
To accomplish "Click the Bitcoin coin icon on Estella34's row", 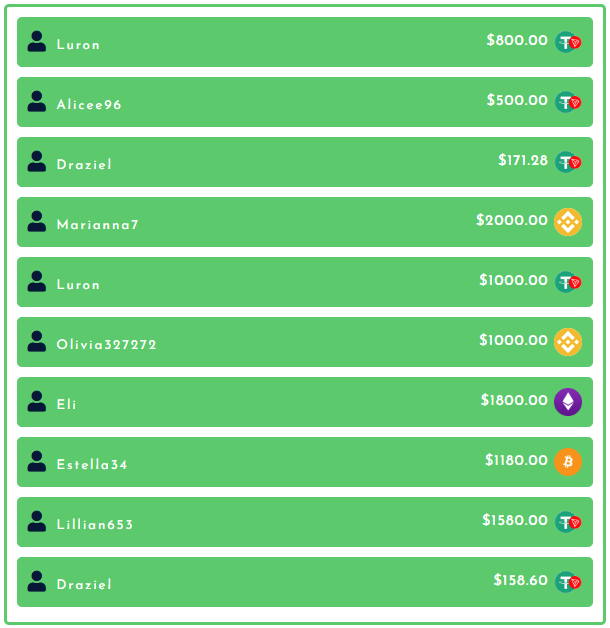I will coord(568,462).
